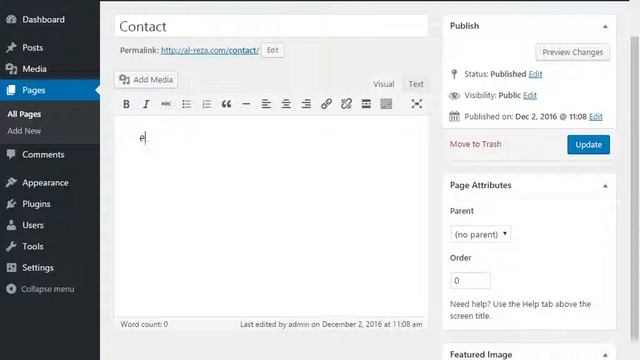Collapse the Publish panel
Viewport: 640px width, 360px height.
coord(605,27)
